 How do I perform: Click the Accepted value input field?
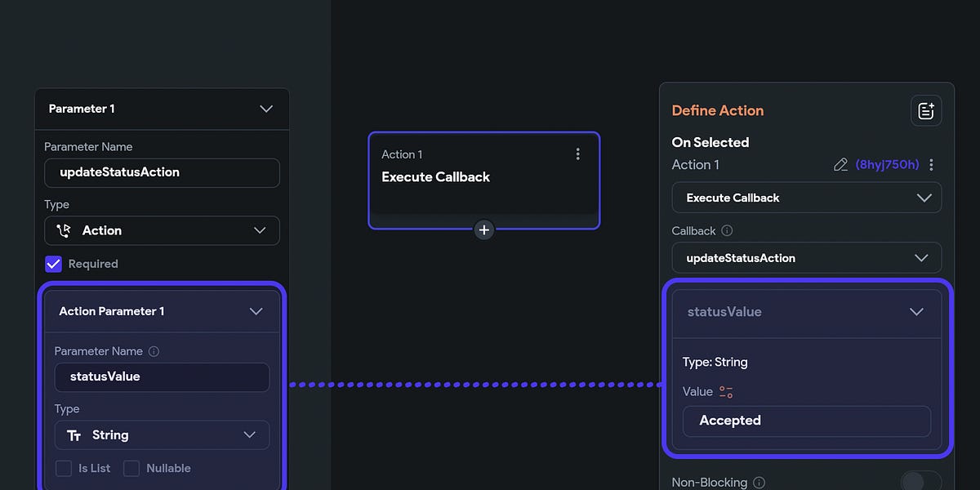806,421
